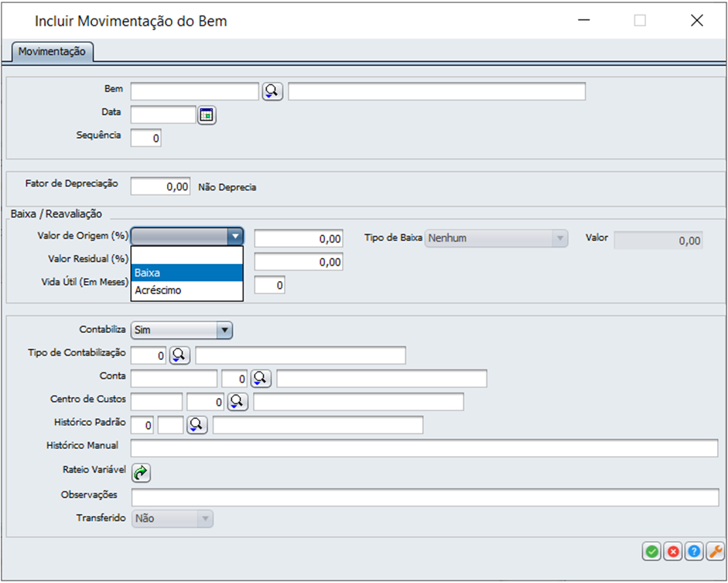728x583 pixels.
Task: Open the Contabiliza dropdown
Action: click(x=182, y=331)
